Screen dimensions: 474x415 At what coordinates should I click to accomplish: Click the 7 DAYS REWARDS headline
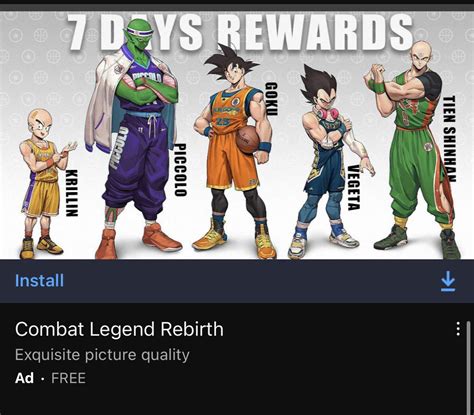coord(240,32)
